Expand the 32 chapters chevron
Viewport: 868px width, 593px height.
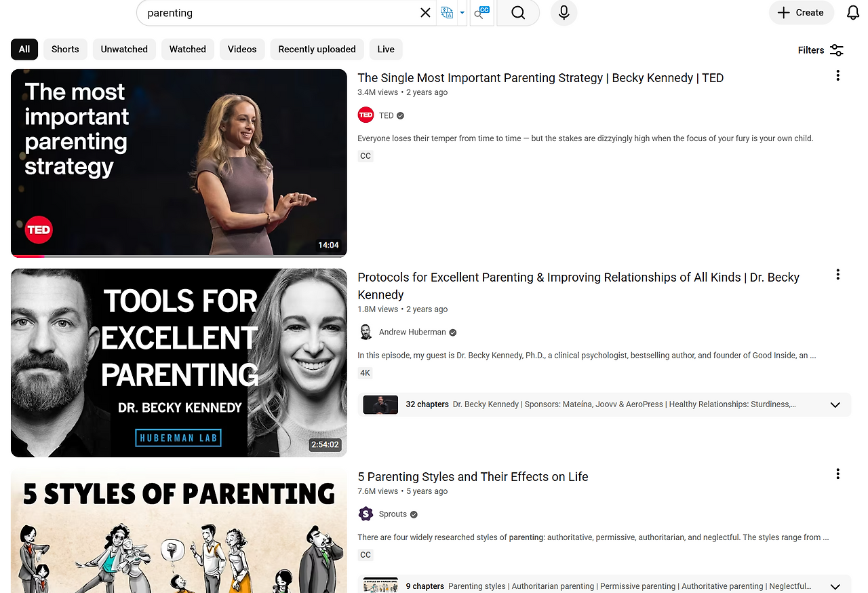pos(835,405)
